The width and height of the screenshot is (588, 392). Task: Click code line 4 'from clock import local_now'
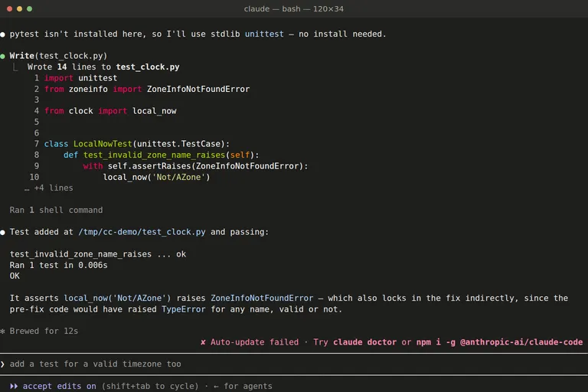click(110, 111)
